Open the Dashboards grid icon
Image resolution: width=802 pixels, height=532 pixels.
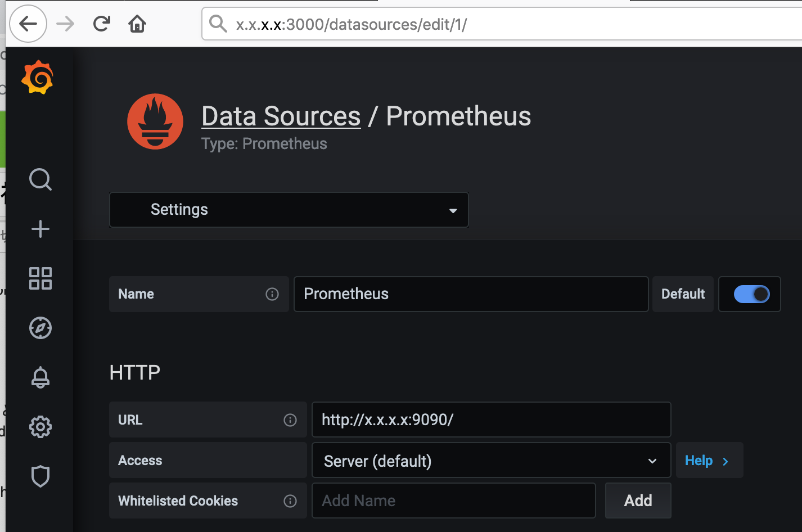pos(40,278)
